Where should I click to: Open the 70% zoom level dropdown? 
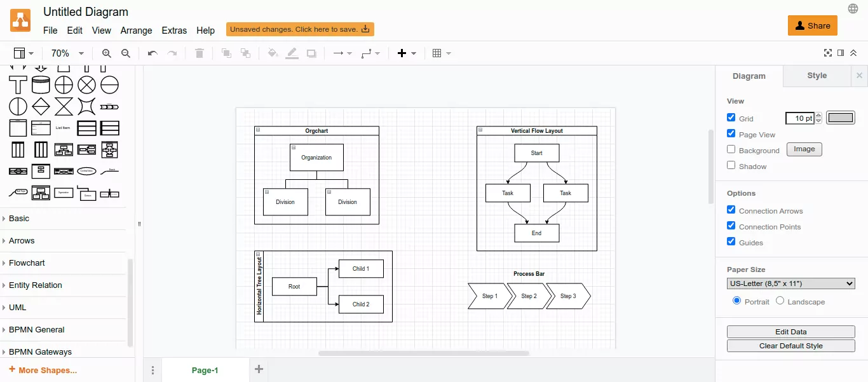[67, 54]
